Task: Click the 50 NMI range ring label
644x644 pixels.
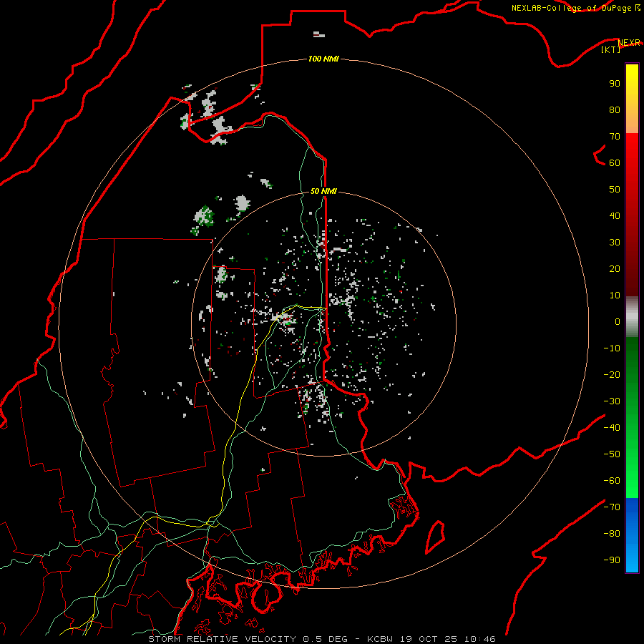Action: (x=323, y=191)
